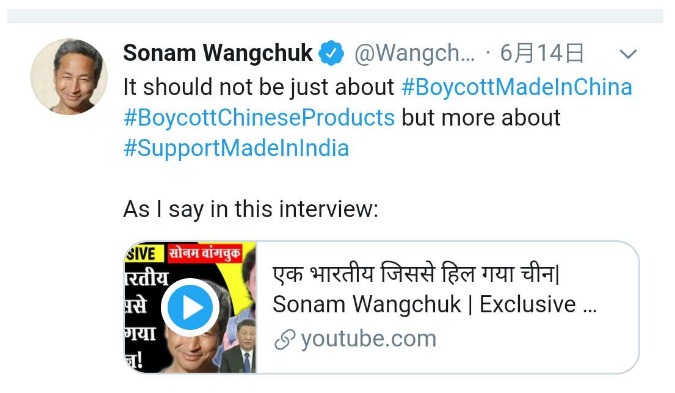Screen dimensions: 675x393
Task: Click the 'but more about' tweet text
Action: pyautogui.click(x=481, y=118)
